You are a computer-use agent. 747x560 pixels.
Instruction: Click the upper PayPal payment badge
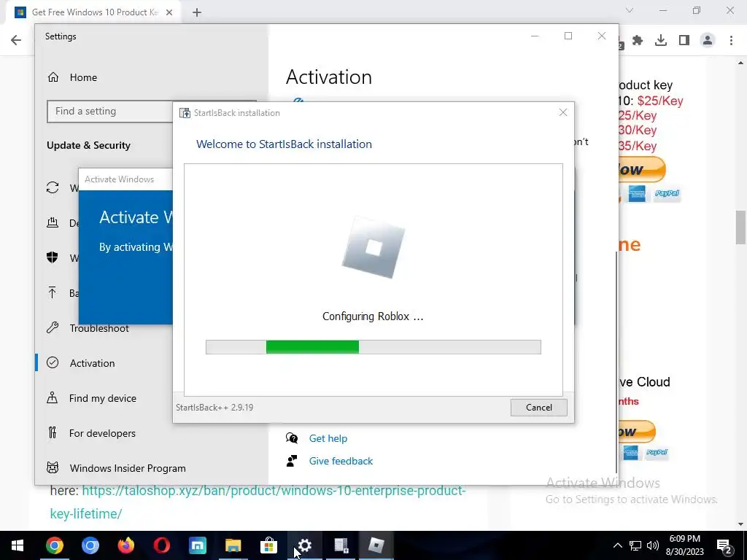667,193
